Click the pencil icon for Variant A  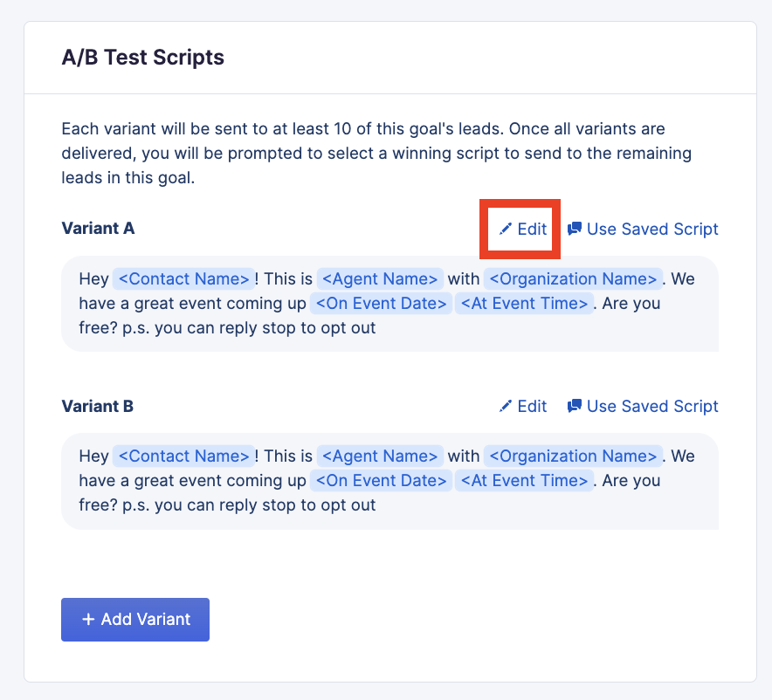point(506,230)
